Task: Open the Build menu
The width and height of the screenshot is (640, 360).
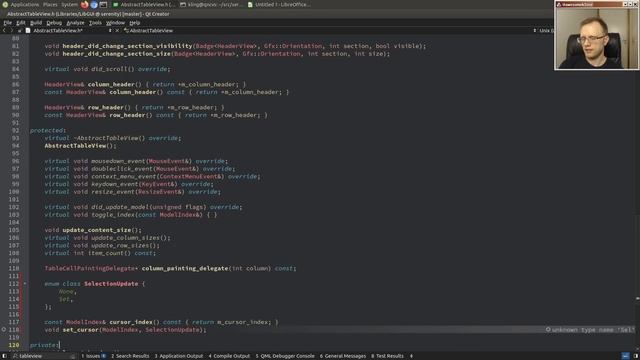Action: click(x=36, y=23)
